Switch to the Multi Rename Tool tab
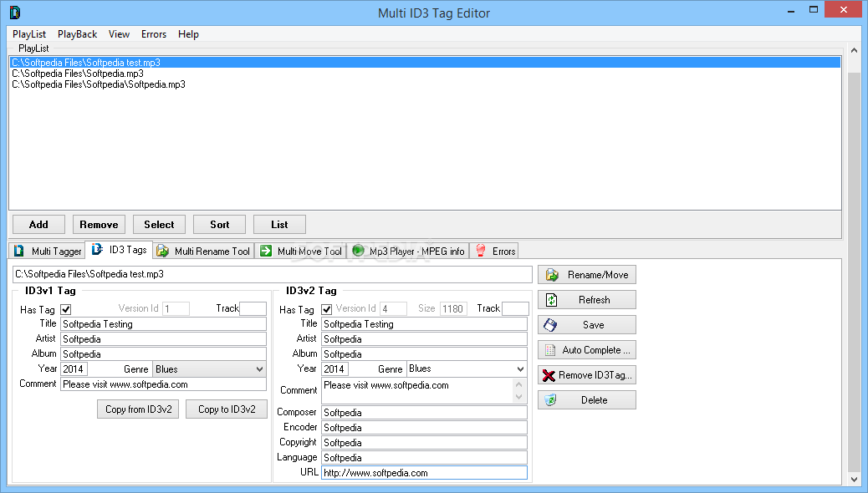The height and width of the screenshot is (493, 868). [x=204, y=252]
